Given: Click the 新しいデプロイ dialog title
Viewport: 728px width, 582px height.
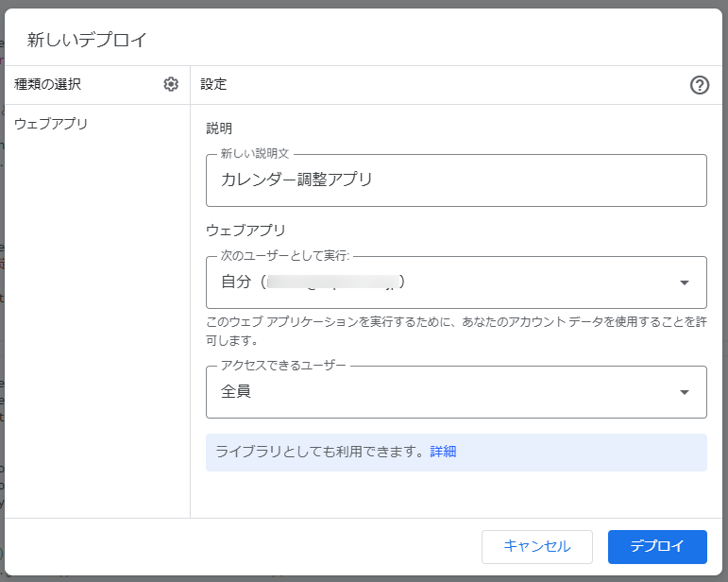Looking at the screenshot, I should tap(87, 40).
